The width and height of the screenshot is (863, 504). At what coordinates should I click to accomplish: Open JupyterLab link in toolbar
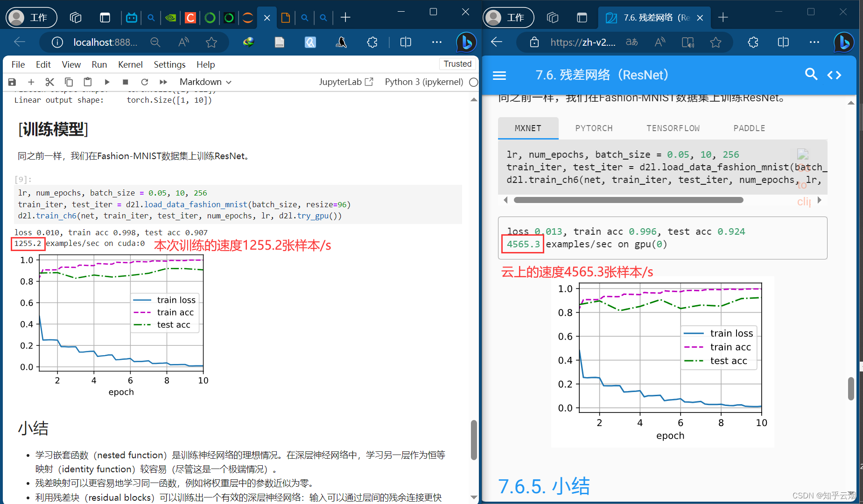click(x=346, y=82)
